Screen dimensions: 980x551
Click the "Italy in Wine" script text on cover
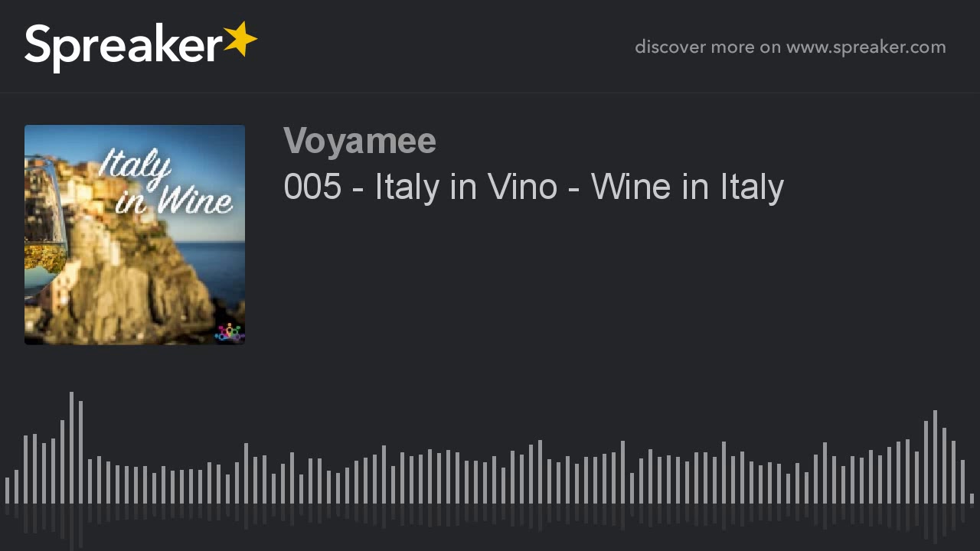point(165,182)
